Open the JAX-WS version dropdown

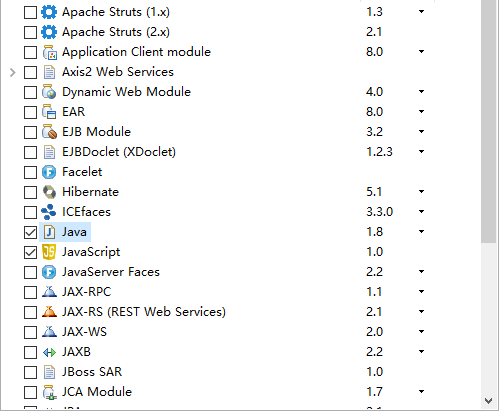421,332
